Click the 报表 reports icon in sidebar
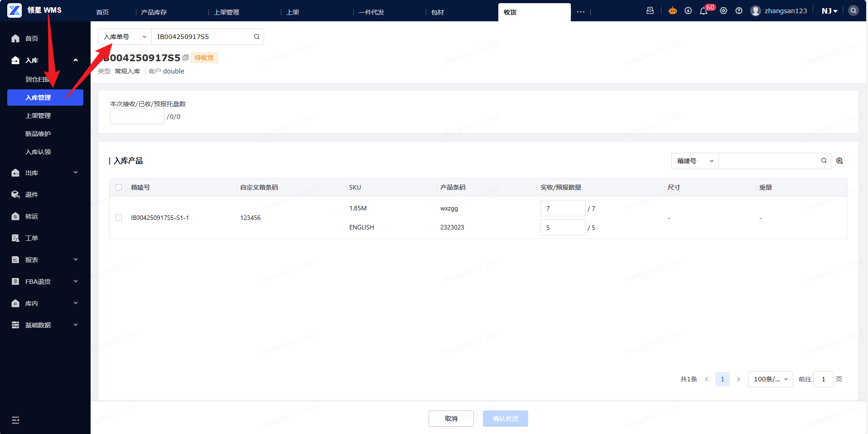 (15, 260)
